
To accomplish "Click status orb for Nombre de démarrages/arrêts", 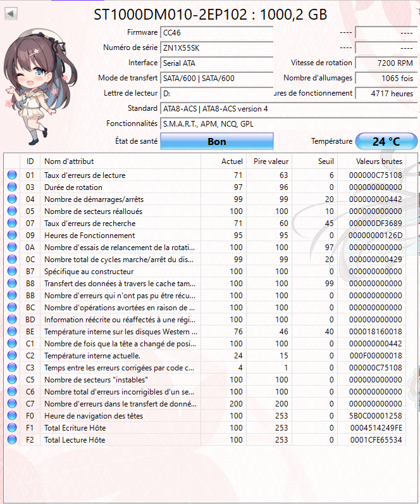I will click(12, 199).
